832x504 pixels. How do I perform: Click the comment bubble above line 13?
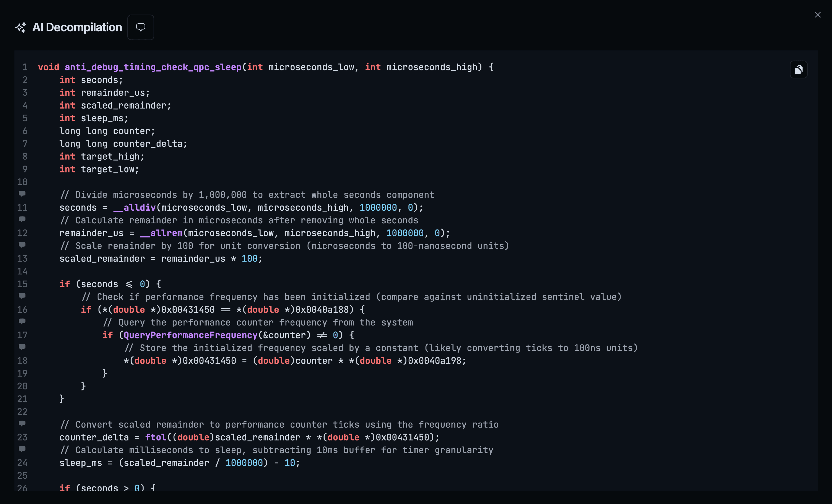[22, 245]
